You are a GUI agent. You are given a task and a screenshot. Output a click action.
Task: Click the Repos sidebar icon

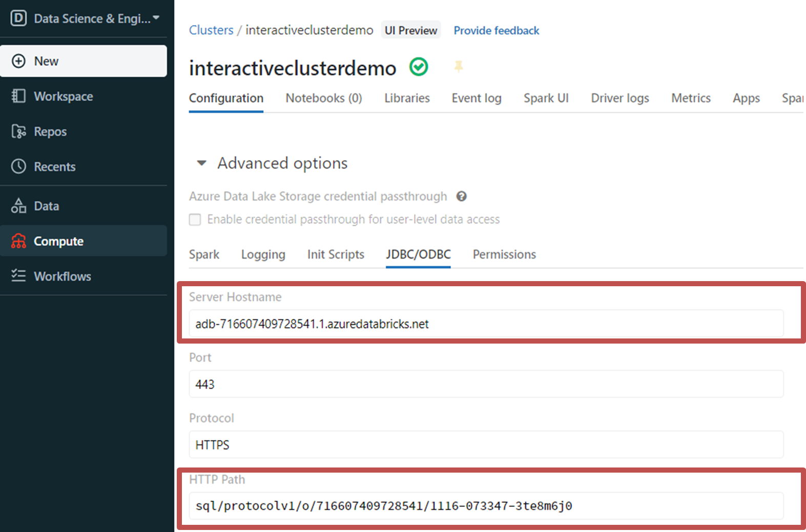18,132
